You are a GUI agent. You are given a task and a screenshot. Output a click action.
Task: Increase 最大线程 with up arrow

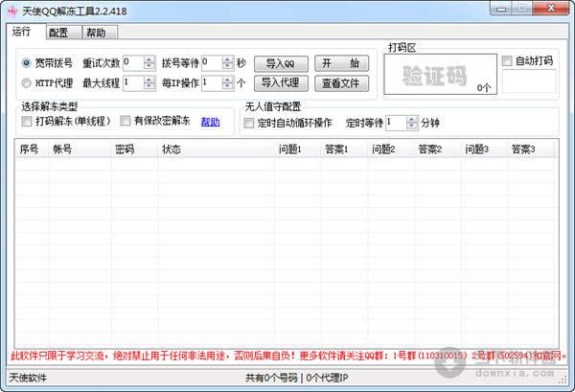149,80
